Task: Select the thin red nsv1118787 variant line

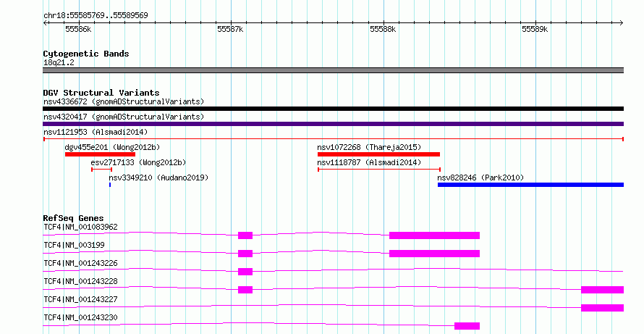Action: coord(379,170)
